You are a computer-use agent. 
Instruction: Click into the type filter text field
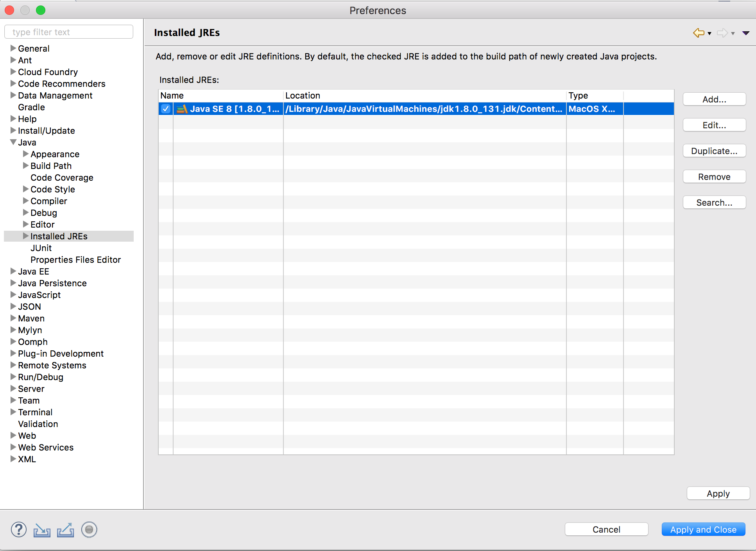tap(69, 32)
